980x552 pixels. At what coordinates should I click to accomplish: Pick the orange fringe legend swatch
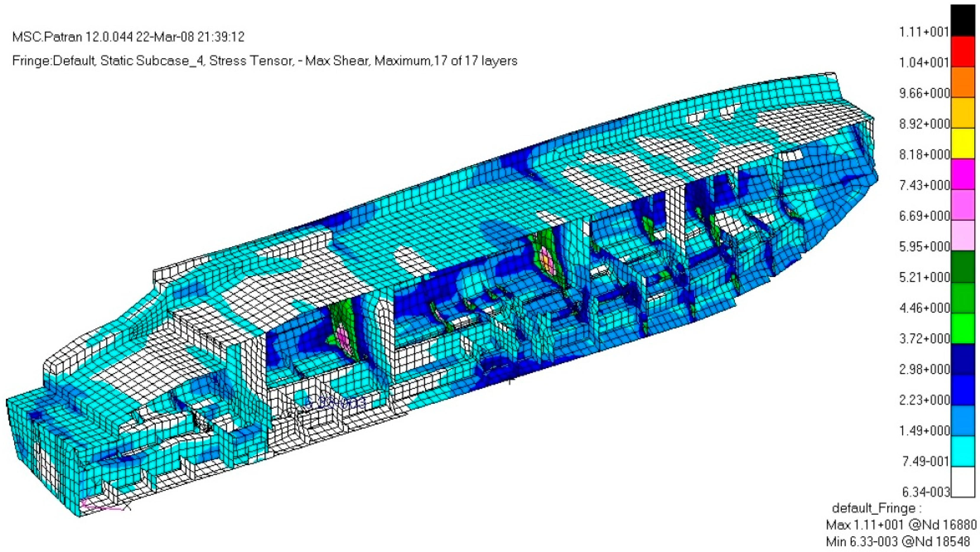[x=963, y=82]
